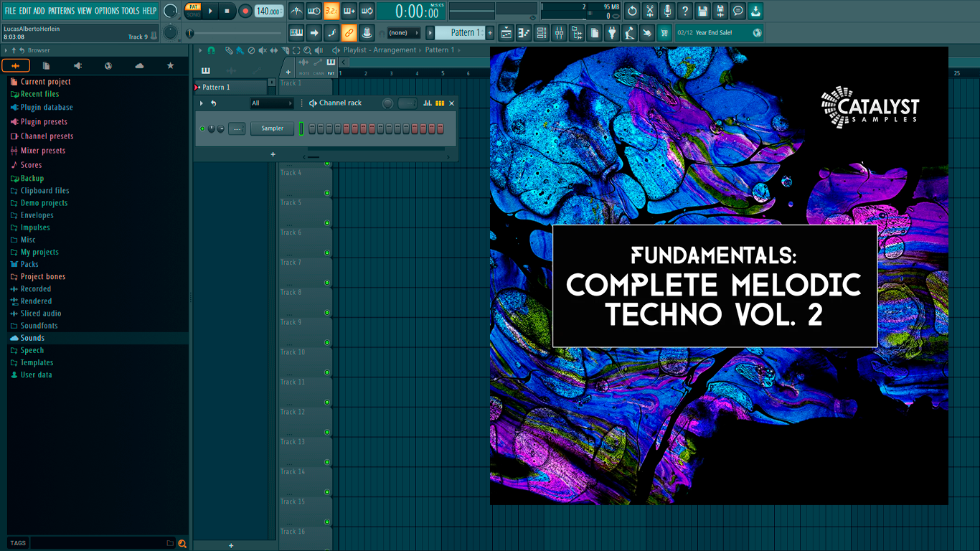Open the PATTERNS menu
The height and width of the screenshot is (551, 980).
pyautogui.click(x=61, y=11)
